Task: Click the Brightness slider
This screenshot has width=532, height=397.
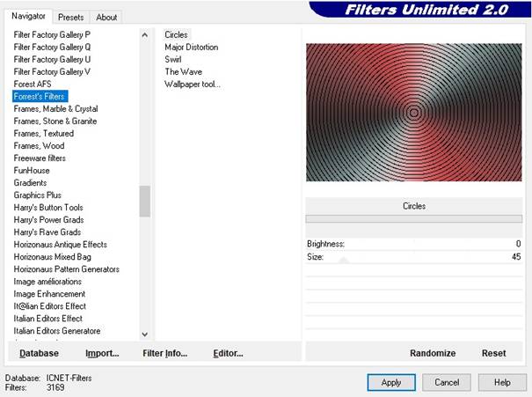Action: pyautogui.click(x=414, y=244)
